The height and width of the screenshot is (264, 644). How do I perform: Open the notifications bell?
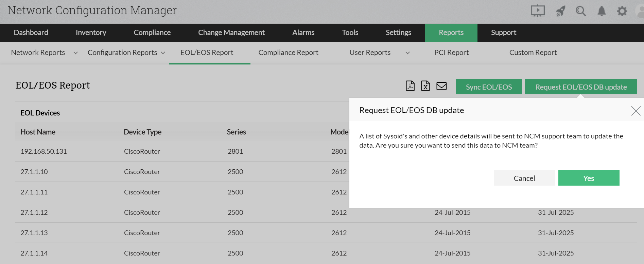tap(602, 11)
